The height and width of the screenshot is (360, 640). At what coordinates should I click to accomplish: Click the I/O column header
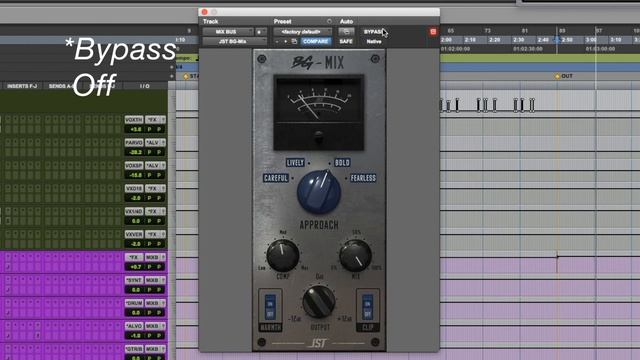coord(144,86)
